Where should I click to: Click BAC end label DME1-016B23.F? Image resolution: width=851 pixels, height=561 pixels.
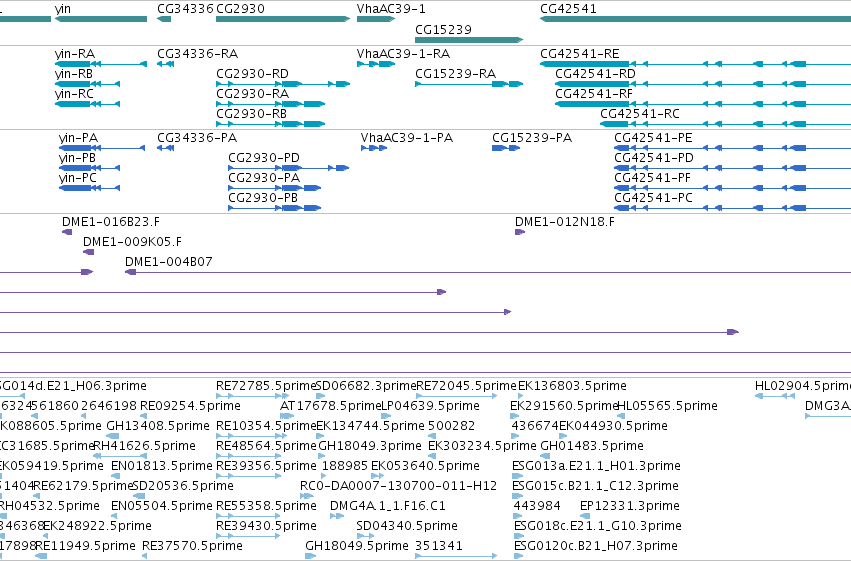point(111,222)
